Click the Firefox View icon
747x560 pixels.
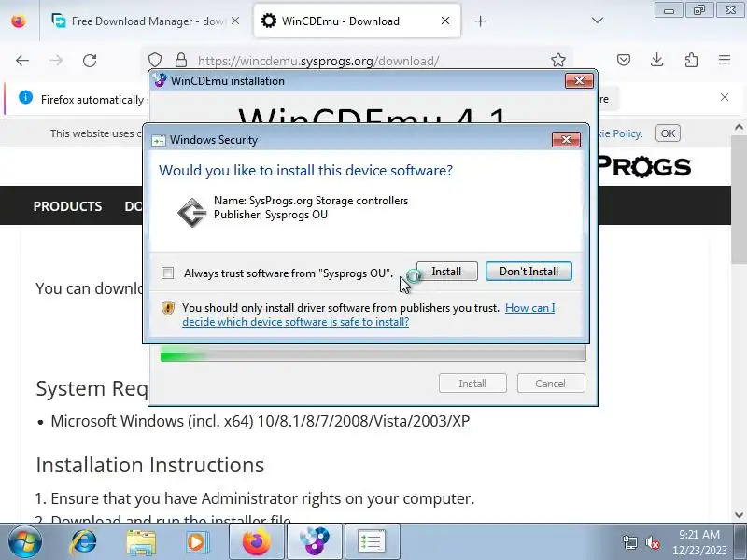coord(19,21)
